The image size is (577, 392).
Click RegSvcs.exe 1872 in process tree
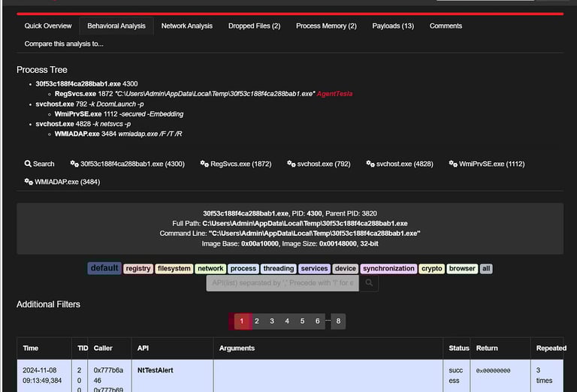coord(83,94)
